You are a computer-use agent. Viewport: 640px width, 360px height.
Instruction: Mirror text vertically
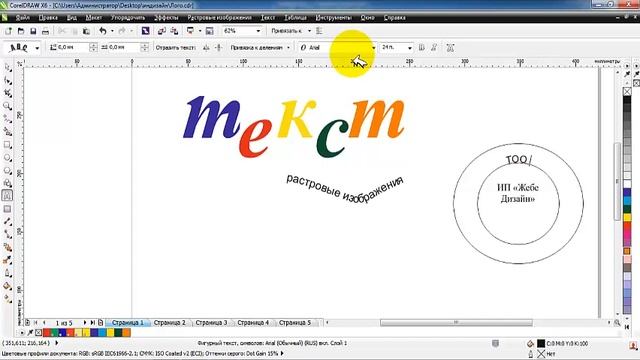[218, 48]
